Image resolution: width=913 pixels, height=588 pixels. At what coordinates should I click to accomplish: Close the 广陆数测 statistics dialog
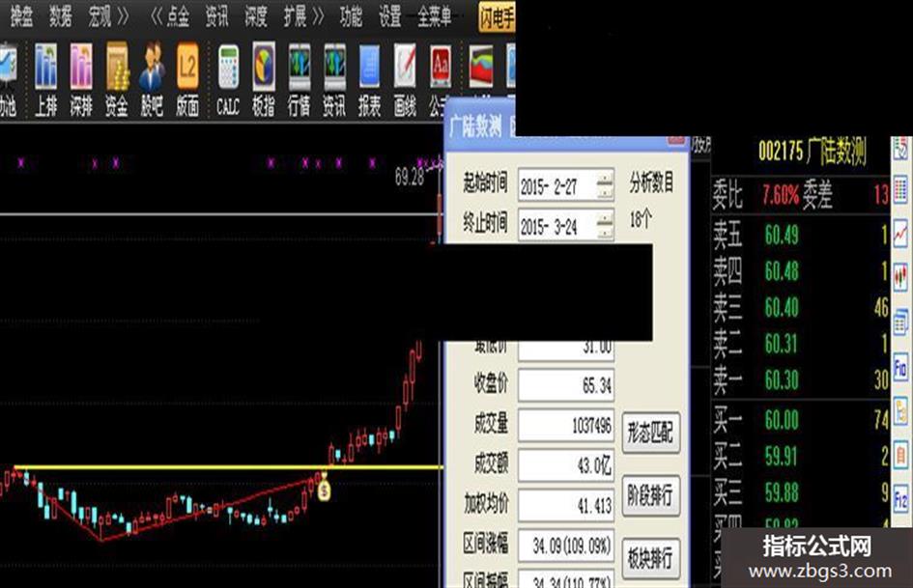(676, 140)
